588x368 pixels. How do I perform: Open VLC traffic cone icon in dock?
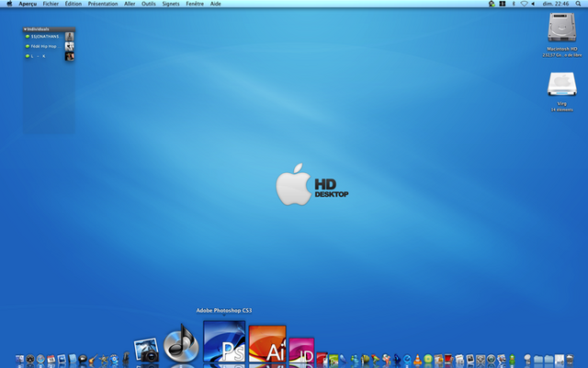coord(418,359)
